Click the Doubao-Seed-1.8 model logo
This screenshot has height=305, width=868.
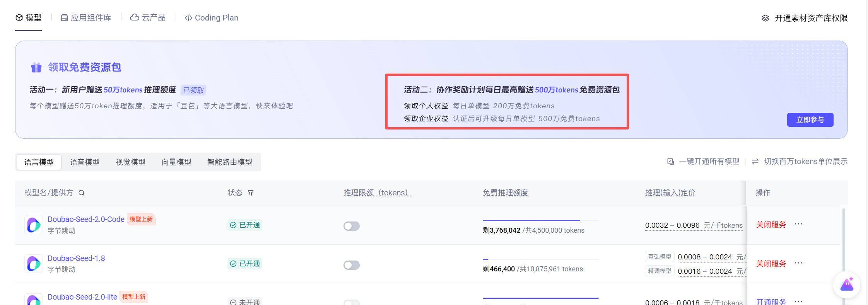tap(34, 264)
